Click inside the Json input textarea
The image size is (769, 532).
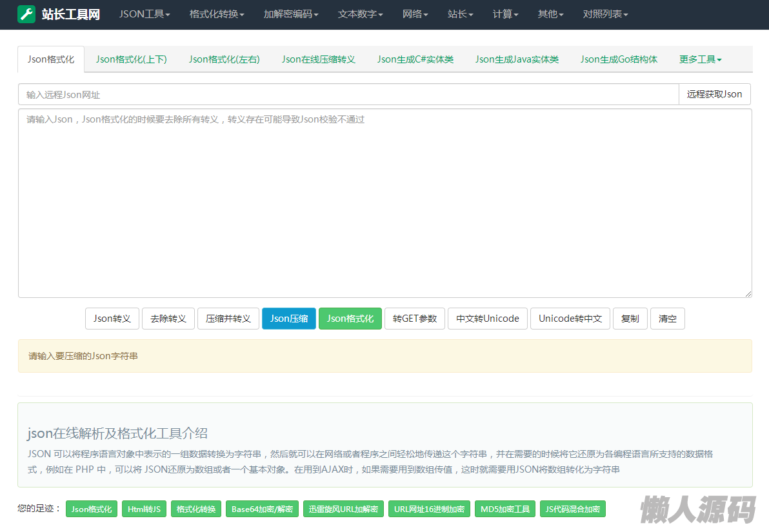(x=384, y=203)
